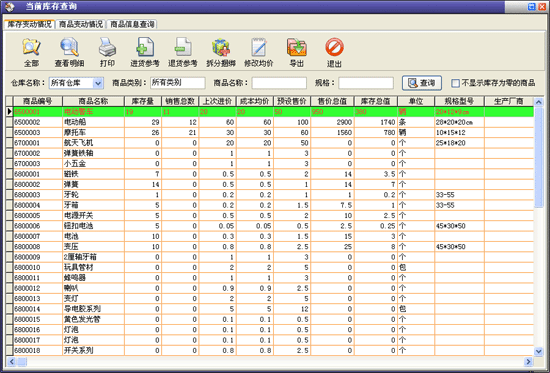Select row 6500001 电动警车
Viewport: 550px width, 373px height.
click(273, 112)
